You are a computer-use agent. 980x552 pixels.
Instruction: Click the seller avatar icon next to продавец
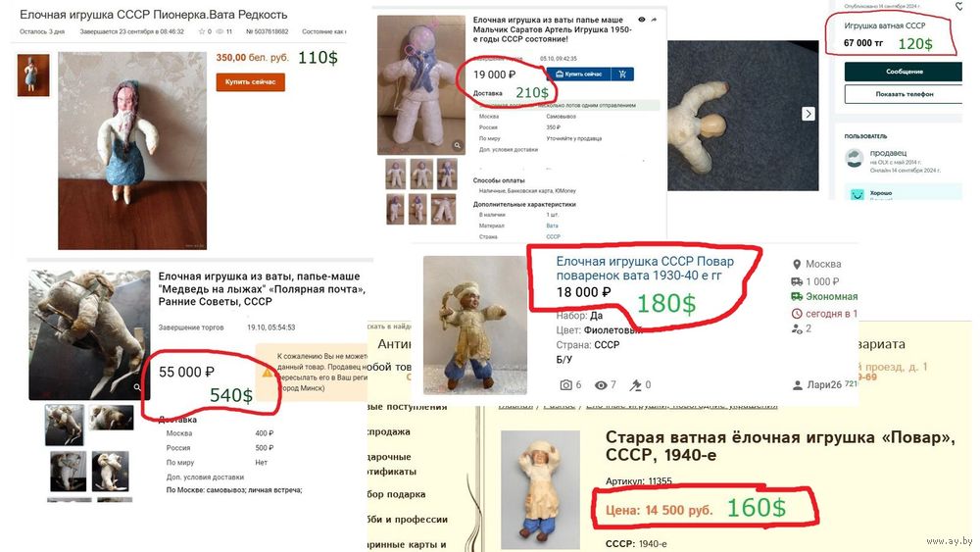tap(855, 159)
